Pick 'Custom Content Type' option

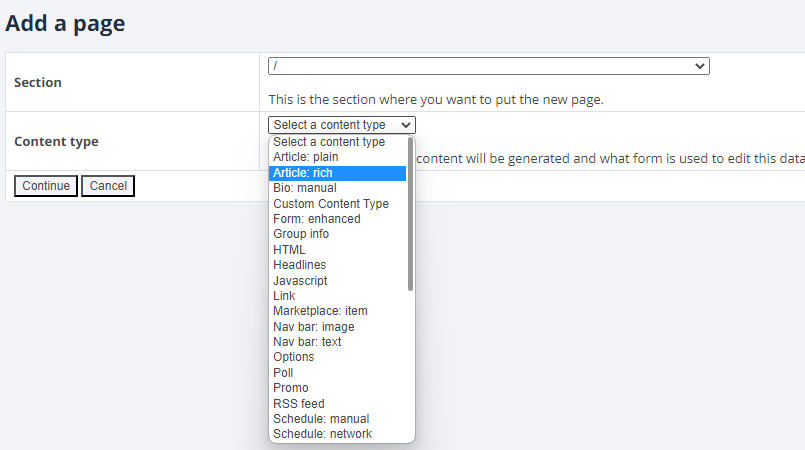(331, 204)
